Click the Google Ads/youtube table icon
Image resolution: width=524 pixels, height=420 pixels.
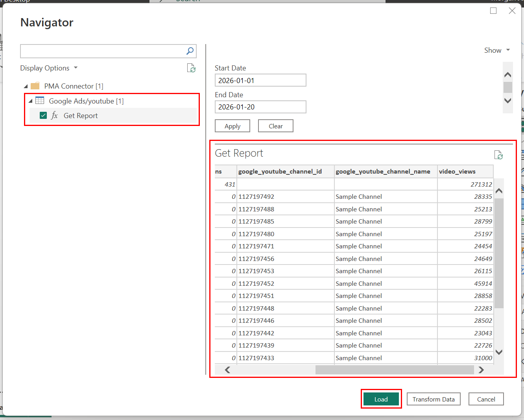[40, 101]
